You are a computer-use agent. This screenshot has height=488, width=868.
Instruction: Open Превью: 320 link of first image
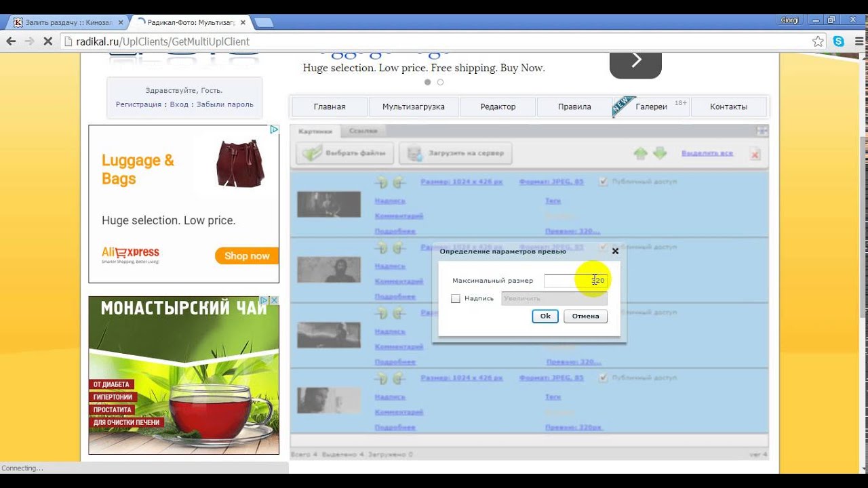[x=572, y=231]
